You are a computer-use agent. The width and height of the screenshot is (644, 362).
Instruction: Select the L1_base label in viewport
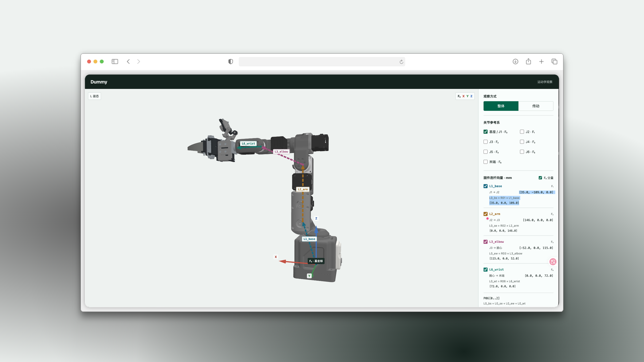309,239
